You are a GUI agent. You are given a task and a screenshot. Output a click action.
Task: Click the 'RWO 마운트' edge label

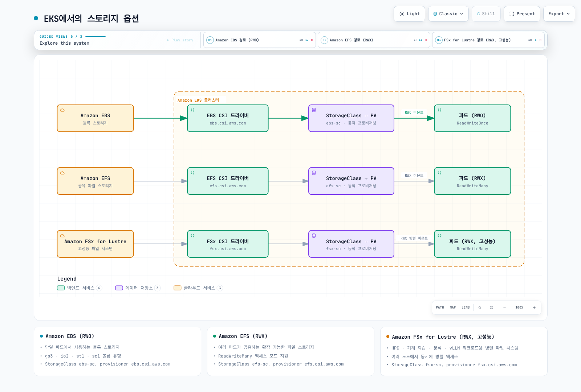(414, 113)
